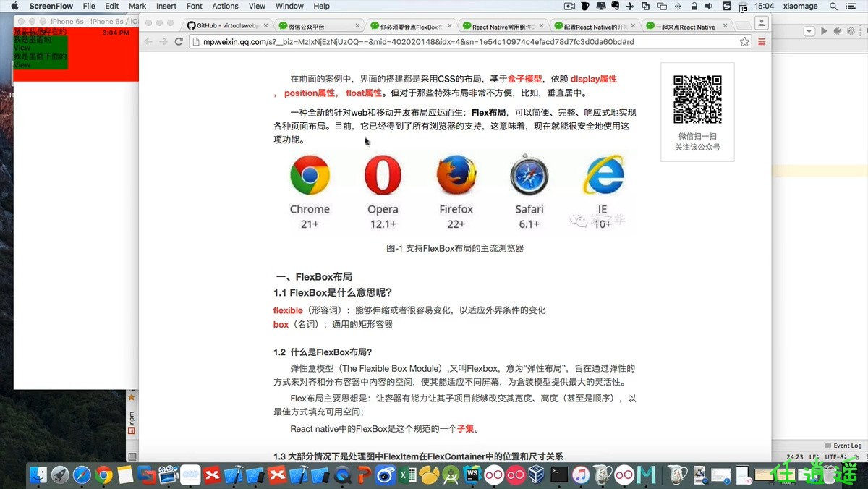Open the volume control in the menu bar
Image resolution: width=868 pixels, height=489 pixels.
pyautogui.click(x=710, y=6)
